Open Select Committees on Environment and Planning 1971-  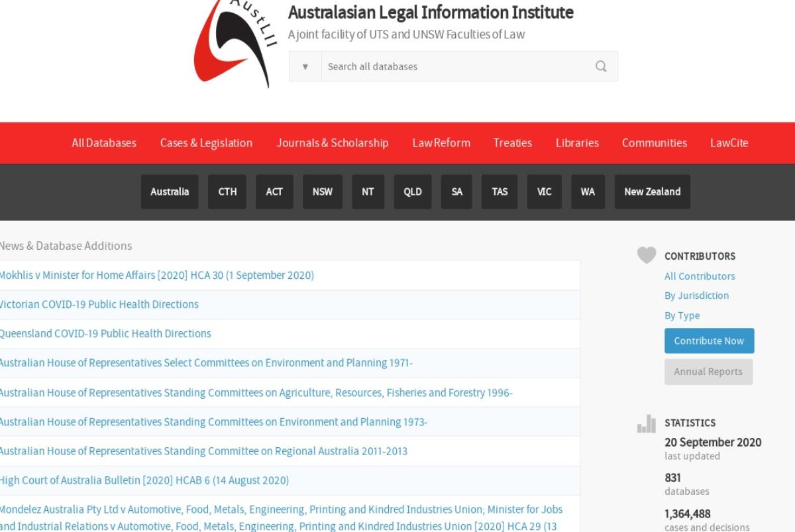(205, 363)
